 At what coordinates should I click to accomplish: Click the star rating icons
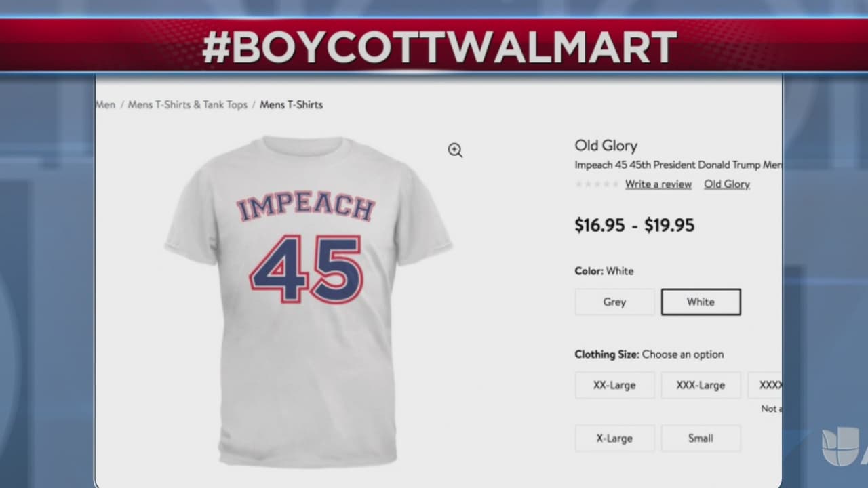[x=596, y=184]
